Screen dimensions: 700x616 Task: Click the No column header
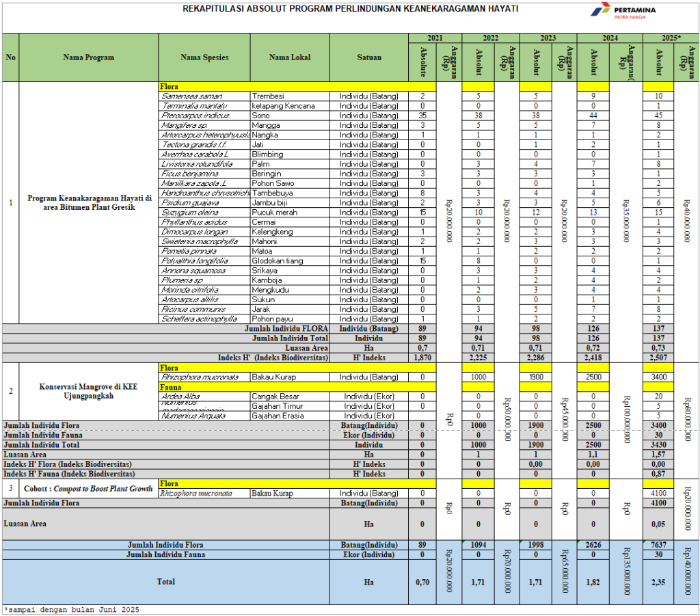[x=10, y=57]
